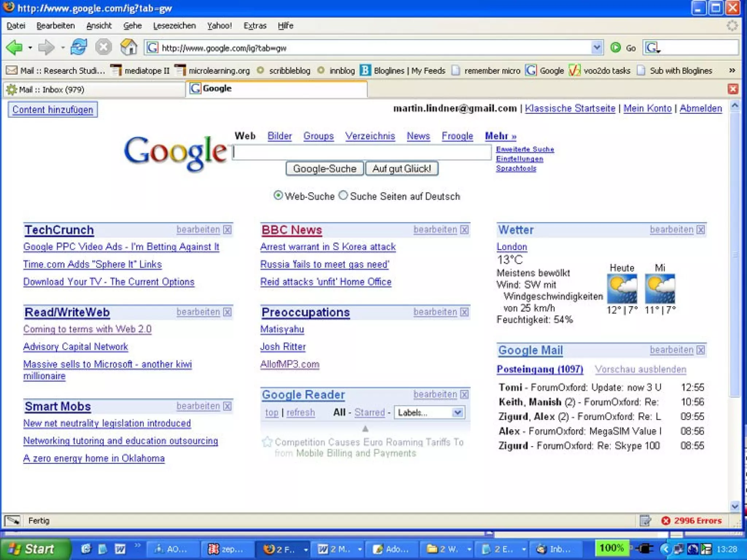
Task: Expand the address bar URL history dropdown
Action: pyautogui.click(x=596, y=47)
